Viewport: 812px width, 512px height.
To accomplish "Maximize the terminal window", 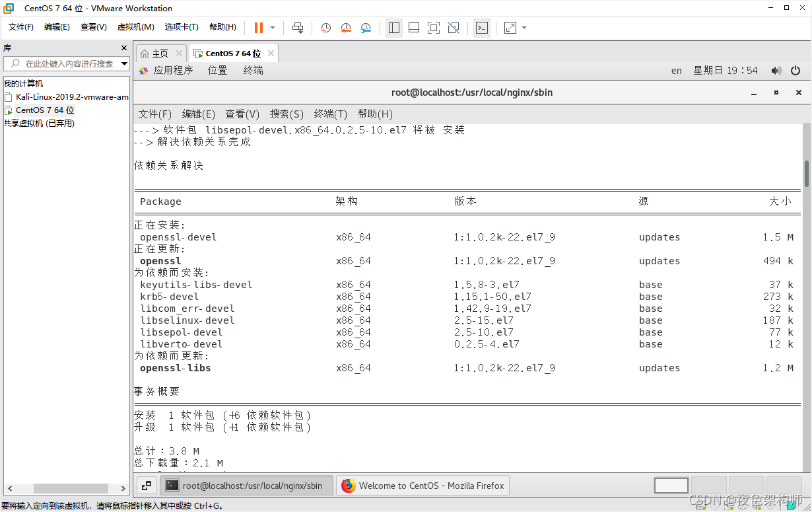I will [776, 92].
